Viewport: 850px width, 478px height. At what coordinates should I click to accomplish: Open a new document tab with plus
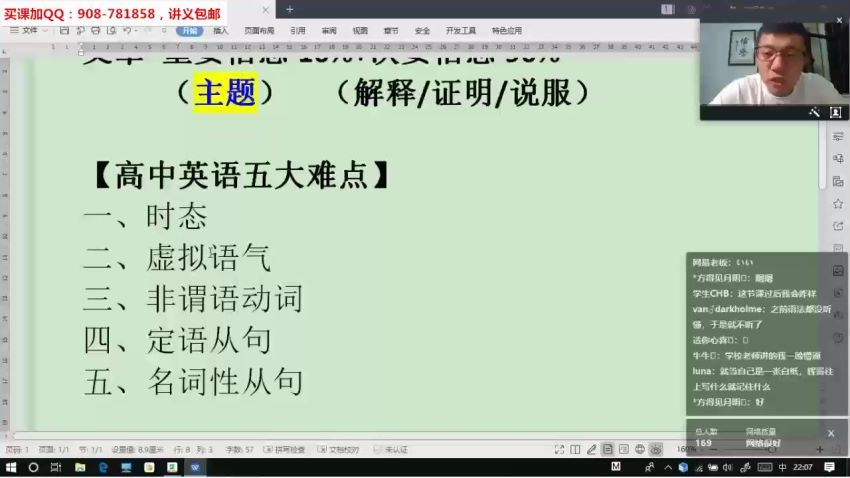[290, 9]
